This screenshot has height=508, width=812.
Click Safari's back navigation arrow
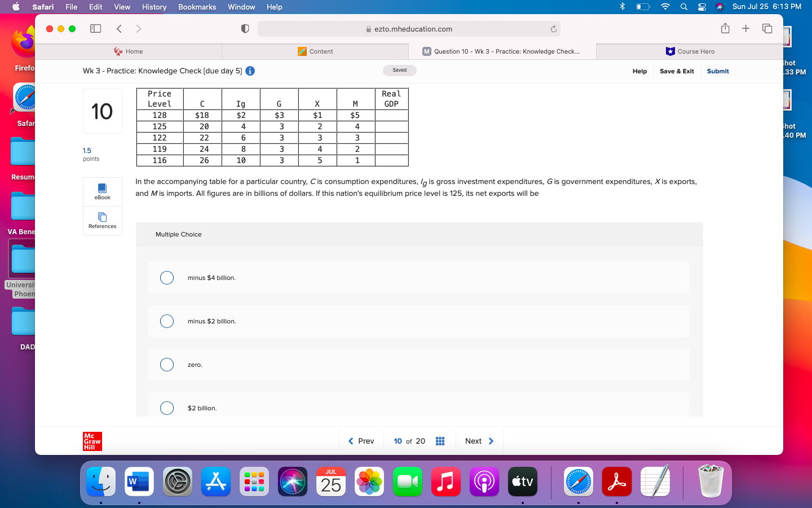119,28
